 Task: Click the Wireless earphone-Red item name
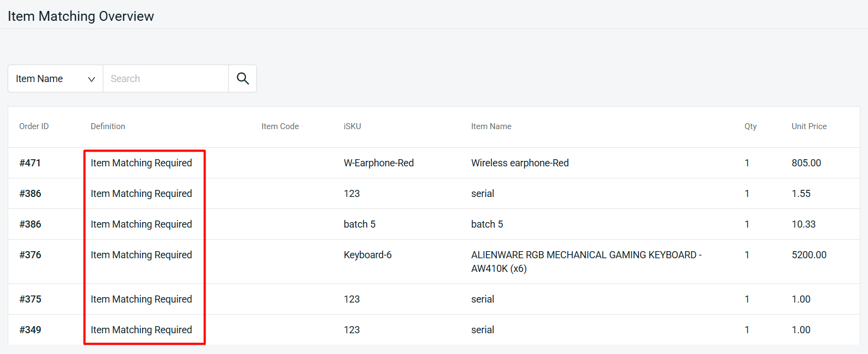[x=519, y=163]
